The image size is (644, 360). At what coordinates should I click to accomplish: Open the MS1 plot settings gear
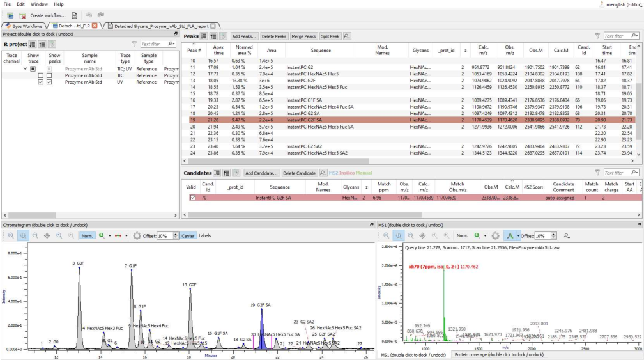click(496, 235)
